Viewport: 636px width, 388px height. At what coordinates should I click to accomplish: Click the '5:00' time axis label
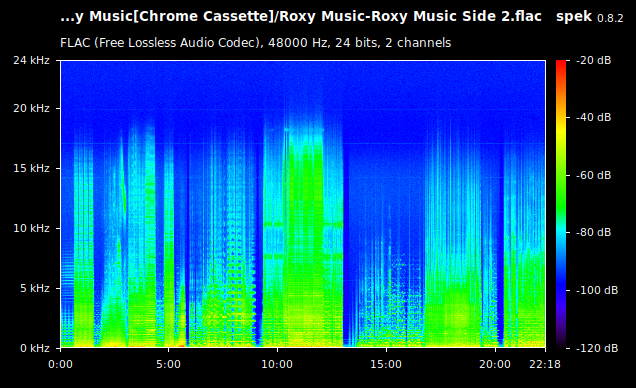point(168,364)
